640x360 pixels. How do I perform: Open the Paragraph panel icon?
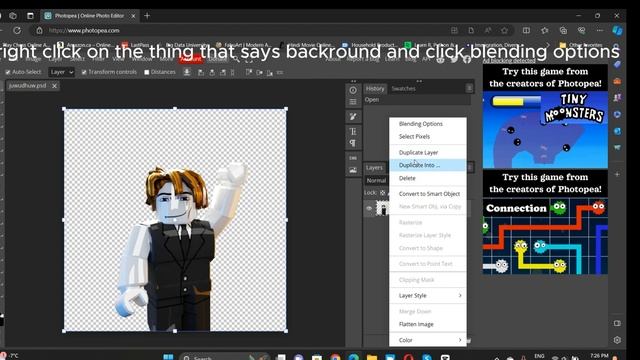(353, 143)
